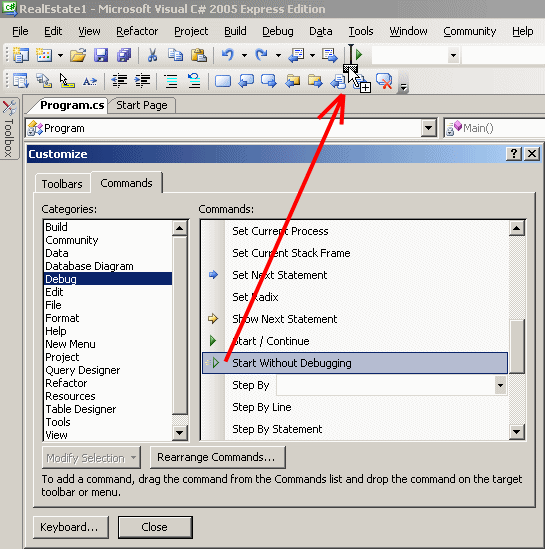545x549 pixels.
Task: Open the Main() members dropdown
Action: (494, 128)
